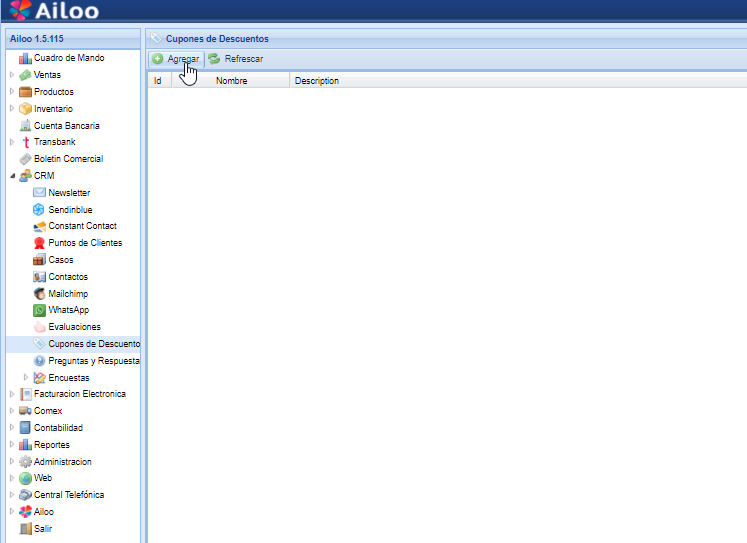
Task: Click the Casos briefcase icon
Action: (x=40, y=260)
